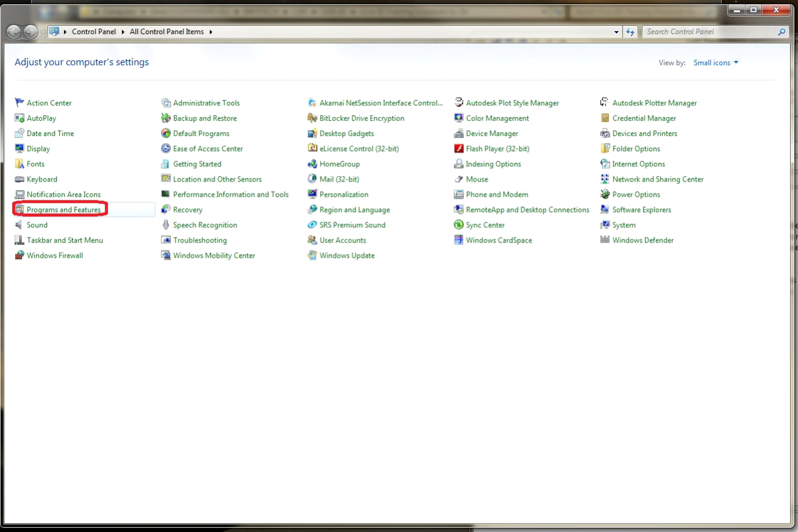Click the Windows Defender icon
The height and width of the screenshot is (532, 798).
coord(605,240)
